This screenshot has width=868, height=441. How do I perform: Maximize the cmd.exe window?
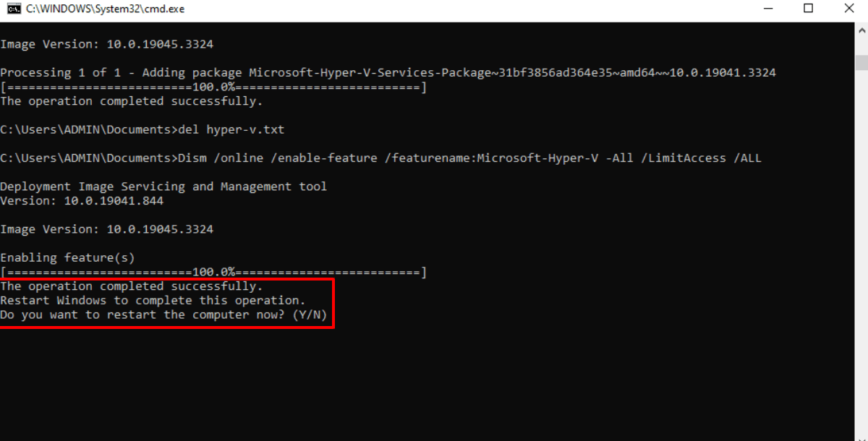(x=809, y=9)
